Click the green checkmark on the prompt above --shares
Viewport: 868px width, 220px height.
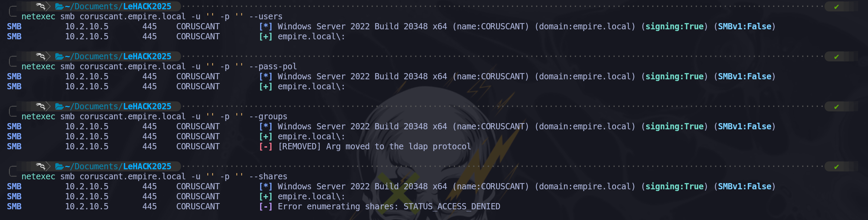coord(836,167)
